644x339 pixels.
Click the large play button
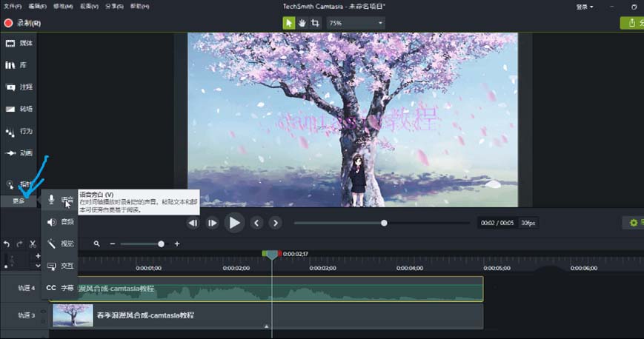pyautogui.click(x=234, y=223)
